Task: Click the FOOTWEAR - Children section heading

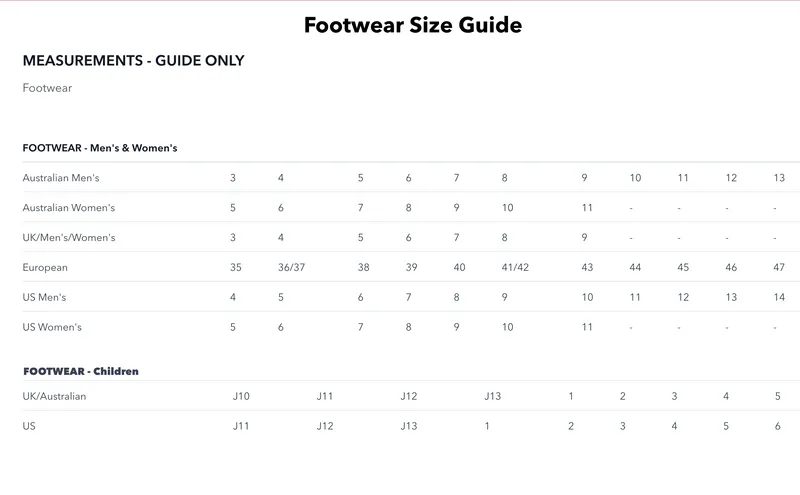Action: (81, 371)
